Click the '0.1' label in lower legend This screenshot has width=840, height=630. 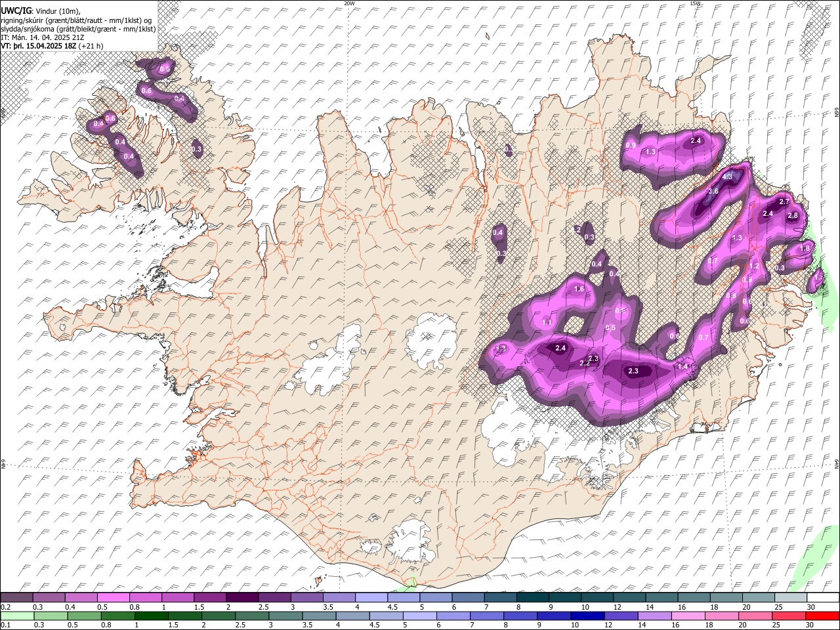7,625
